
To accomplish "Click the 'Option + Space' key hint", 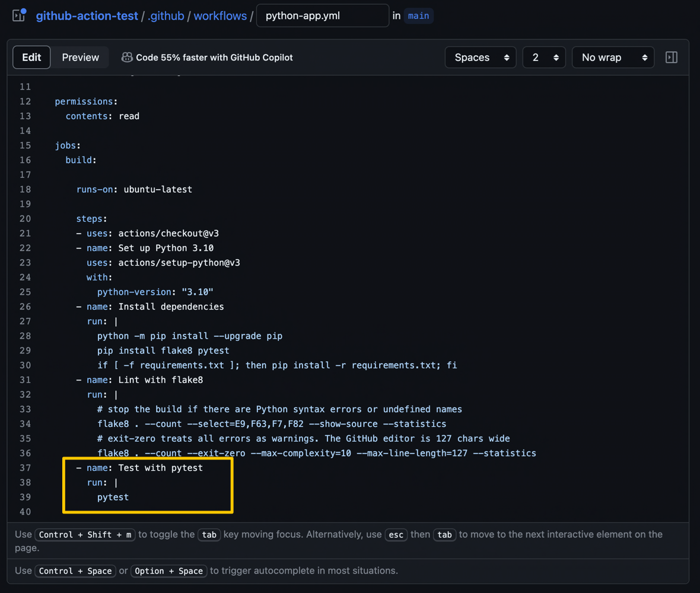I will (x=168, y=570).
